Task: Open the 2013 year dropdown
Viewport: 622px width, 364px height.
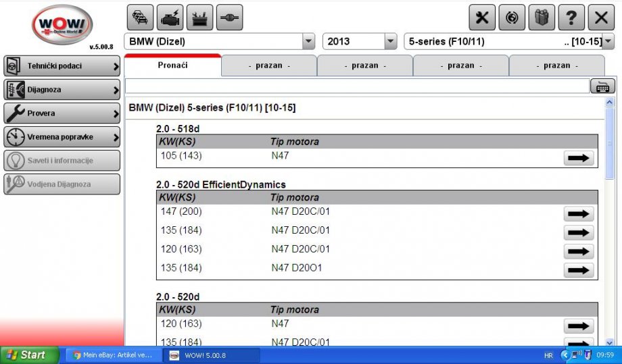Action: click(x=390, y=42)
